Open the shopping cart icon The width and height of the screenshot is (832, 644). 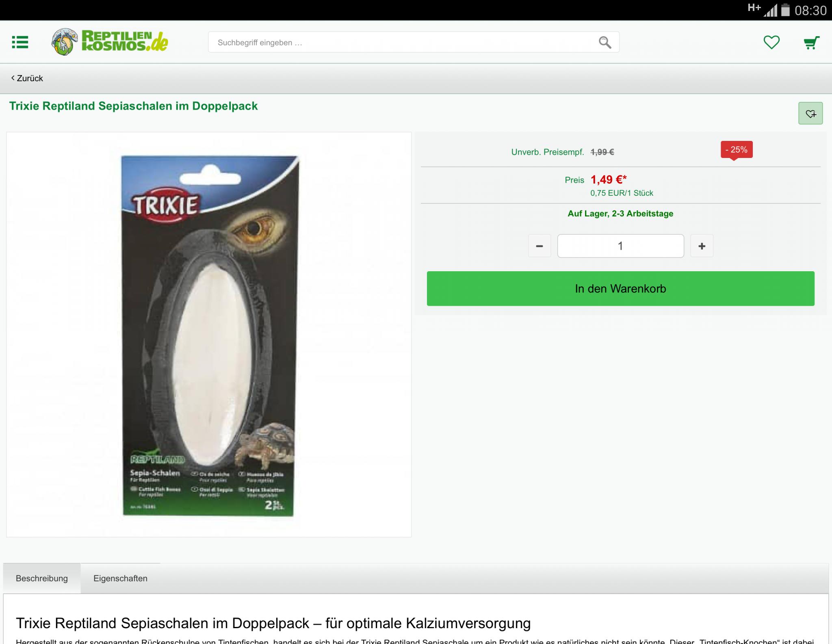coord(811,43)
